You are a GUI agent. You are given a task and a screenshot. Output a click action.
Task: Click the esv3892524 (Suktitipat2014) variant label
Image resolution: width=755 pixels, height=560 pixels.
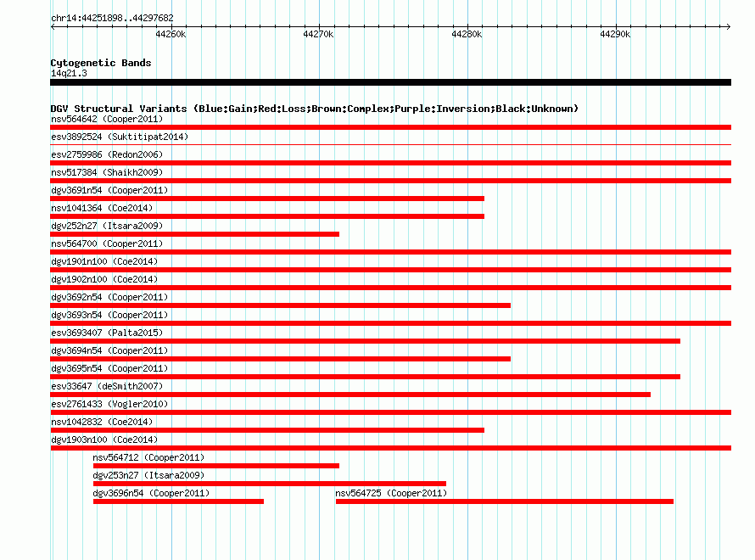tap(120, 137)
